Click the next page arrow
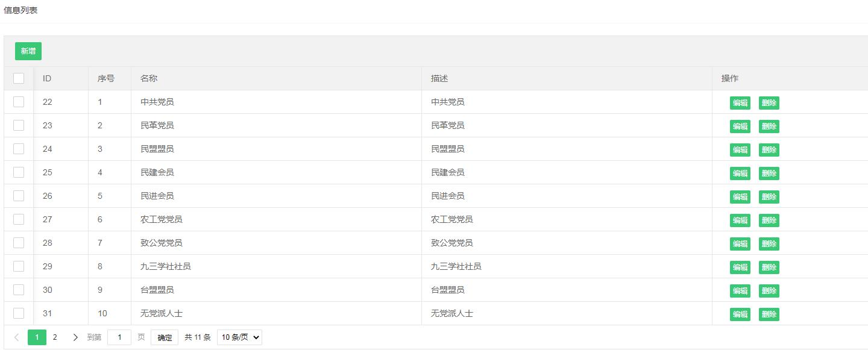The image size is (868, 350). 75,337
